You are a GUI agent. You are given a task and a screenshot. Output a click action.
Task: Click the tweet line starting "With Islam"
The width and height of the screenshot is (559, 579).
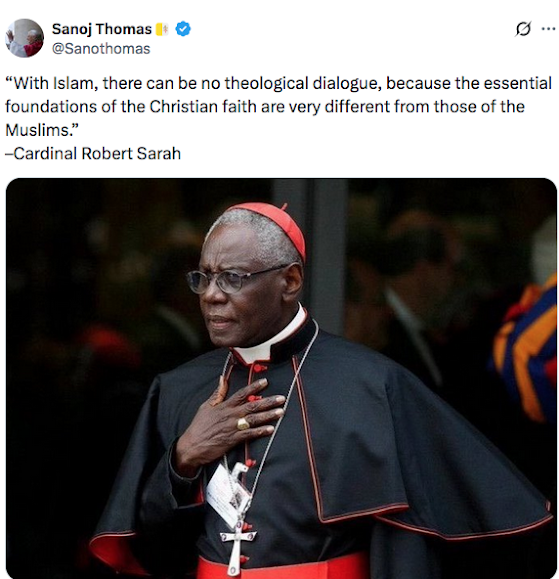coord(279,83)
